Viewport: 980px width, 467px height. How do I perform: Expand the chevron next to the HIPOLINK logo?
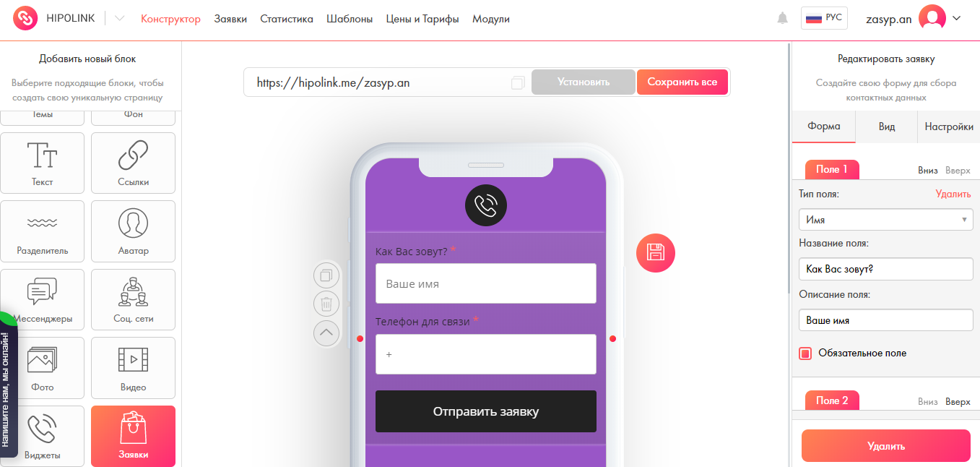click(x=120, y=19)
